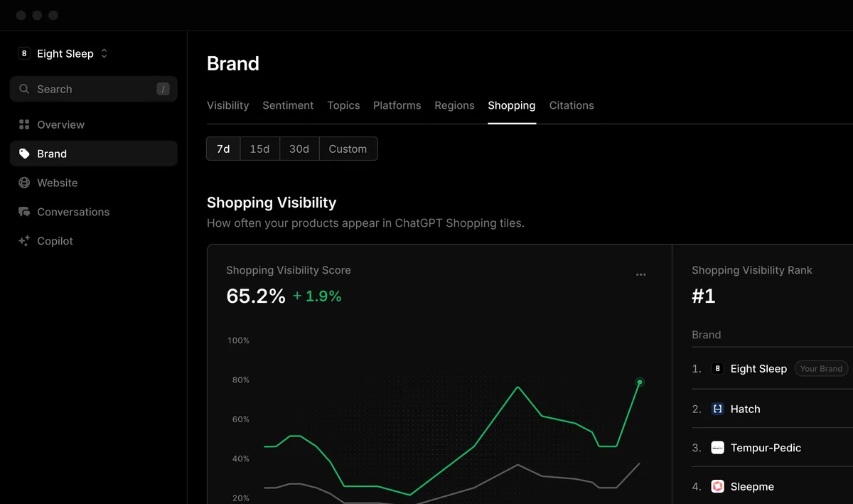
Task: Click the green data point on the chart
Action: pyautogui.click(x=640, y=382)
